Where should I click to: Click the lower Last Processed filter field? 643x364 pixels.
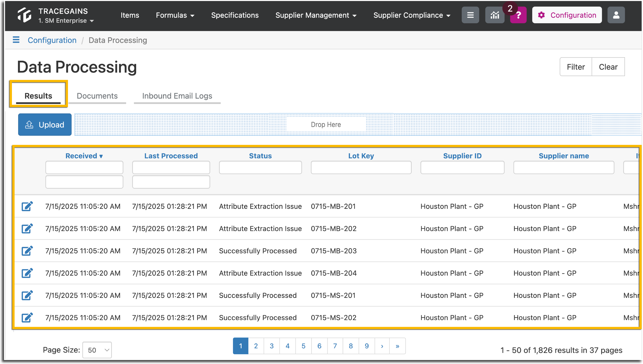coord(171,182)
